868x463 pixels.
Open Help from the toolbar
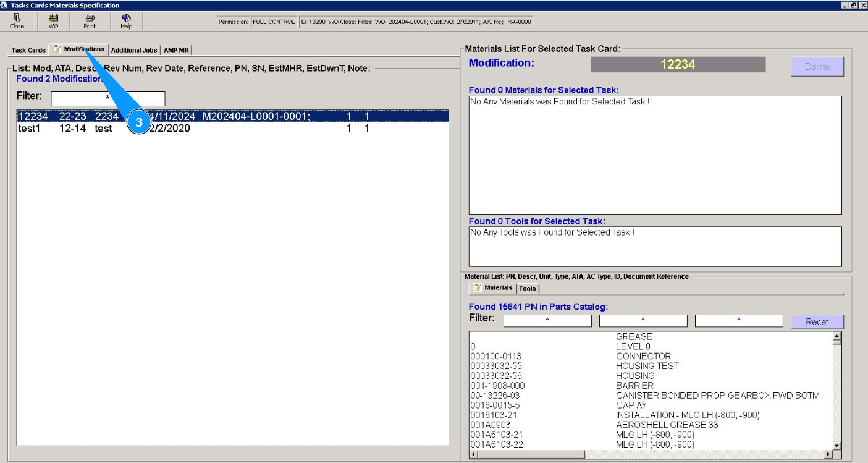[x=126, y=22]
